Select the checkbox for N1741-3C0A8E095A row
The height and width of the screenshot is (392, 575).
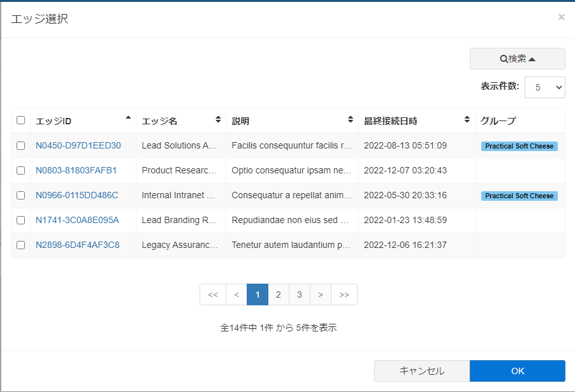[x=21, y=220]
